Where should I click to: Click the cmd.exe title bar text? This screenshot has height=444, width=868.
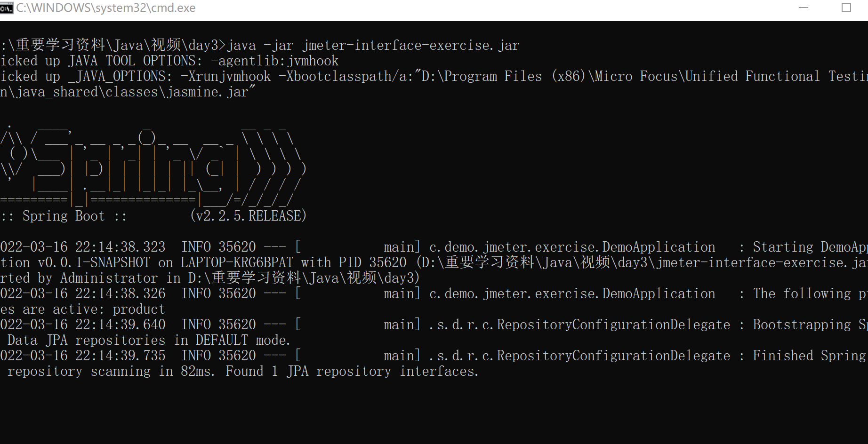point(106,8)
